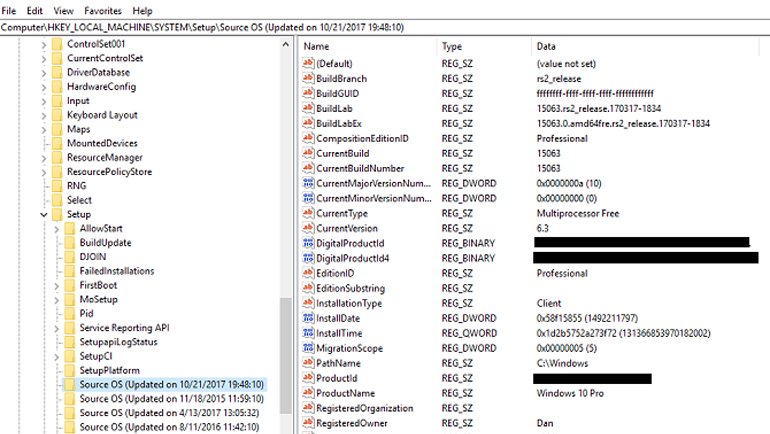Screen dimensions: 770x434
Task: Expand the ControlSet001 key
Action: click(44, 45)
